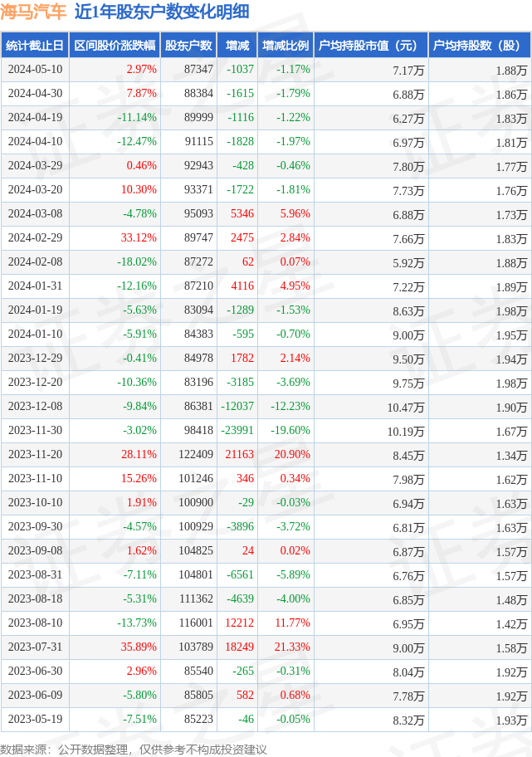Click the 33.12% price change cell

pos(138,239)
